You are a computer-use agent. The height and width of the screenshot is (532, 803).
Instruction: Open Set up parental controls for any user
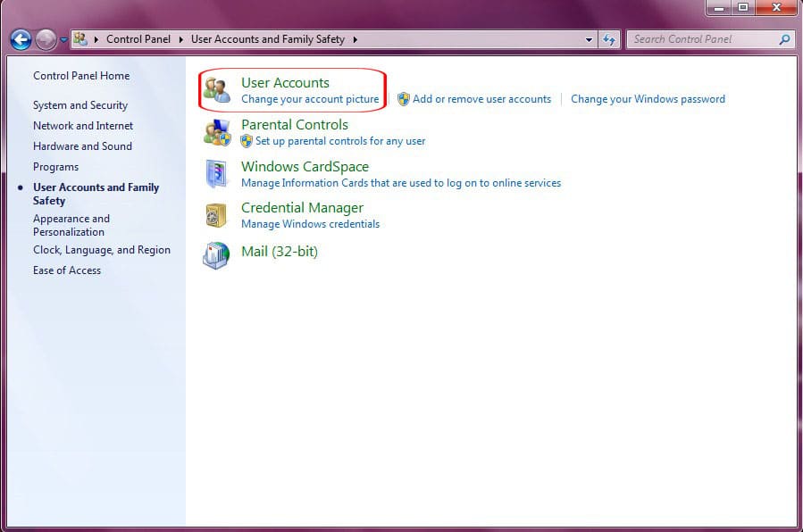pos(340,141)
